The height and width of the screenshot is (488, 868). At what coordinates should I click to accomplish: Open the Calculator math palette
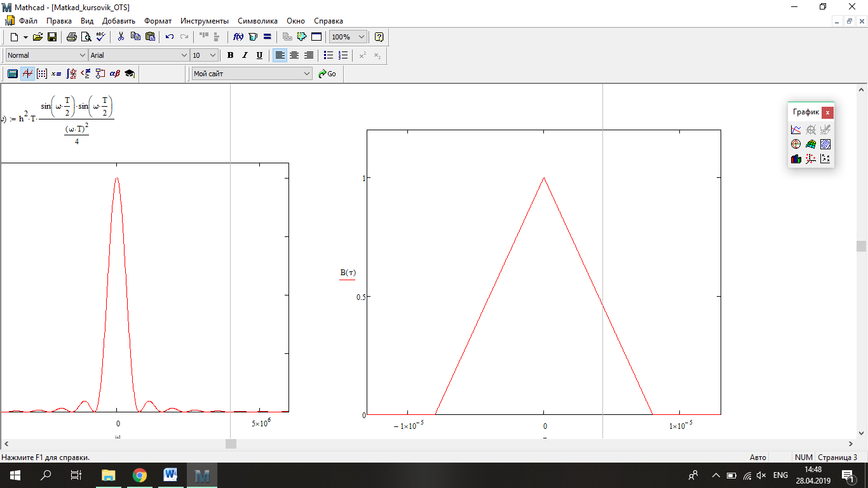(x=12, y=74)
